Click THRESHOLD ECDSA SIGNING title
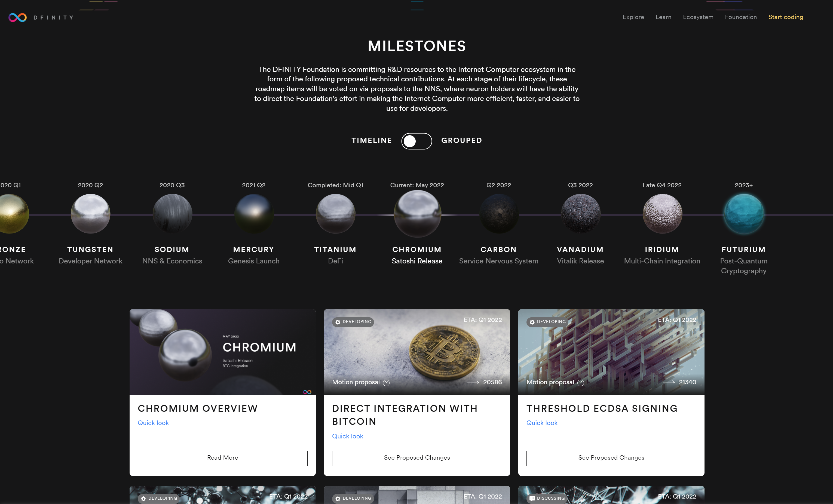This screenshot has height=504, width=833. coord(602,409)
